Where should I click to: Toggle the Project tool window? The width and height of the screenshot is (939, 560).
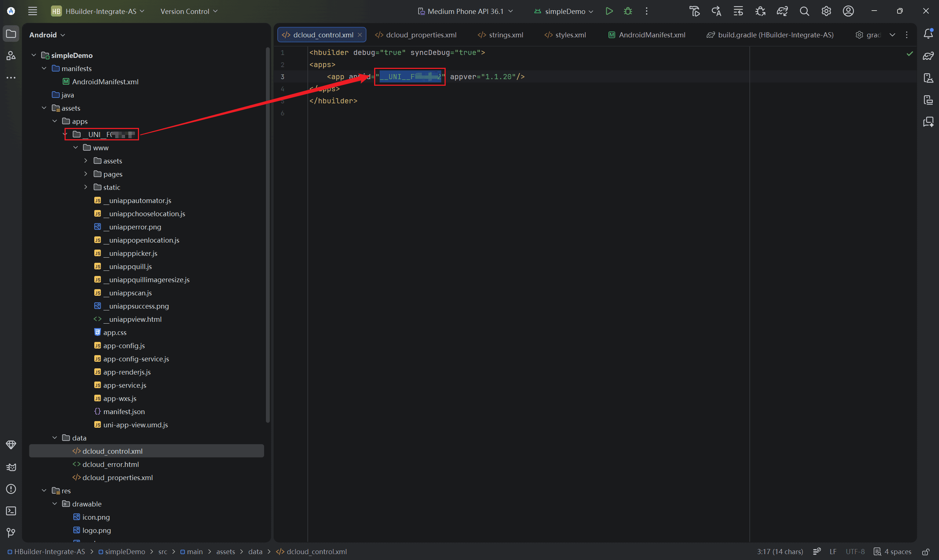[x=11, y=34]
